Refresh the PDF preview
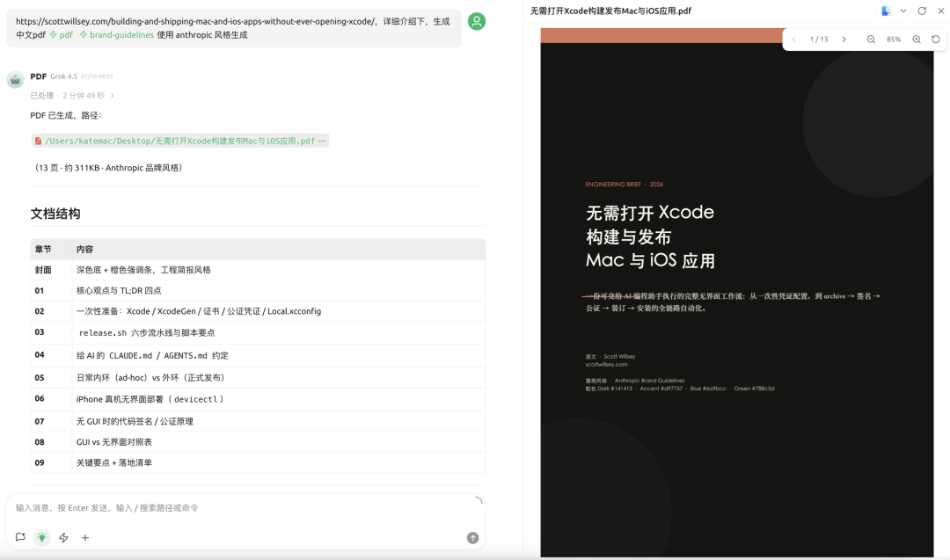This screenshot has height=560, width=950. pyautogui.click(x=922, y=11)
